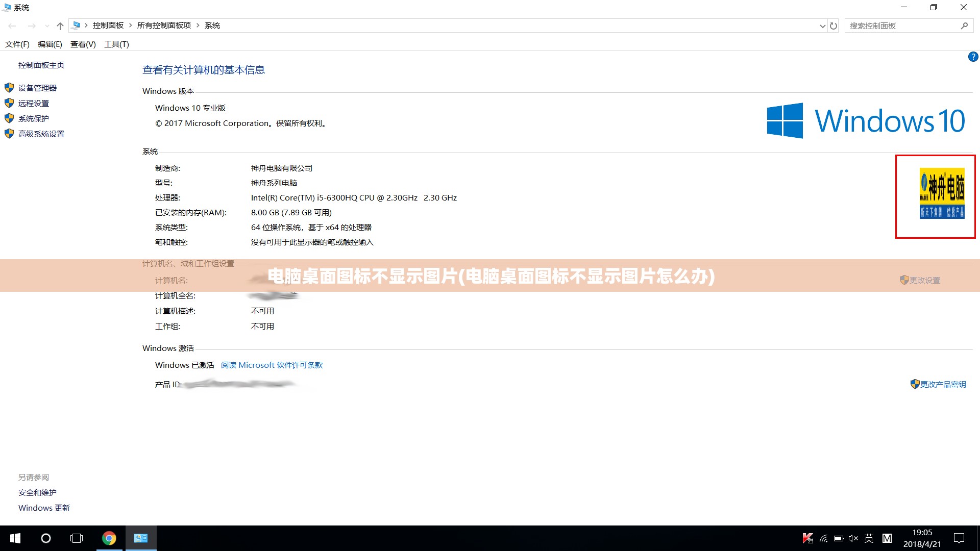
Task: Go up one level with up arrow
Action: click(60, 26)
